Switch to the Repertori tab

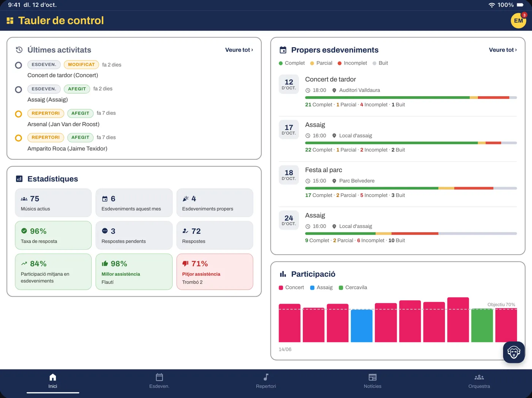click(x=266, y=381)
